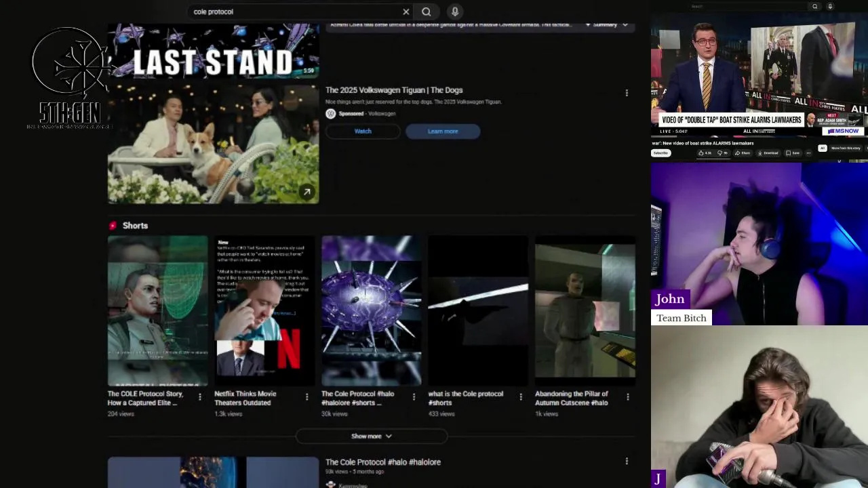Click '204 views' under first short
868x488 pixels.
pyautogui.click(x=121, y=414)
